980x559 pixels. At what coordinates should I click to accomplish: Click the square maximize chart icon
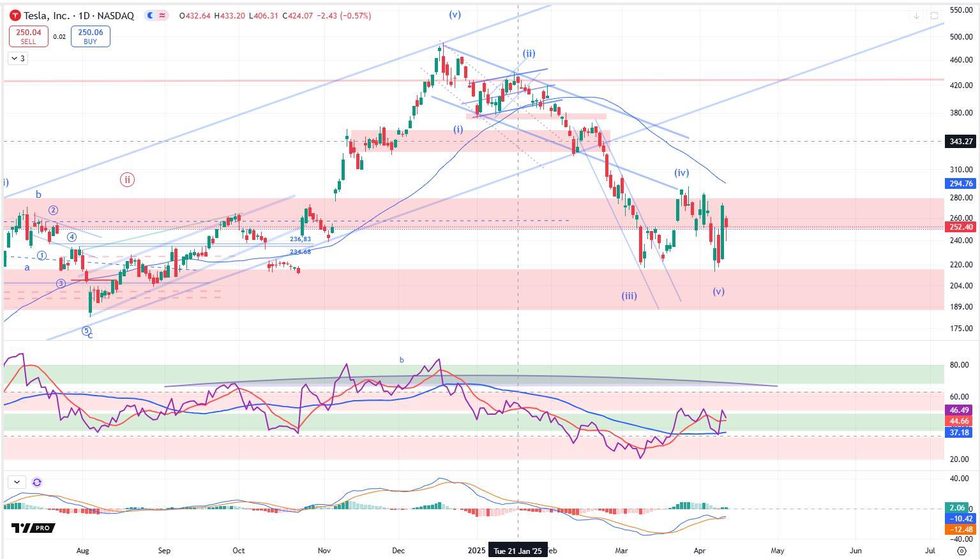(934, 15)
